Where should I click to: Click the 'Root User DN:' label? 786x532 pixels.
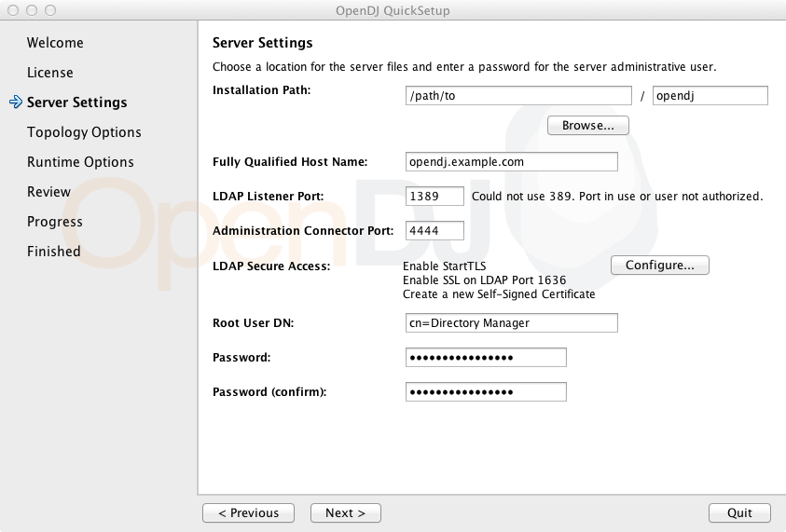(x=254, y=323)
